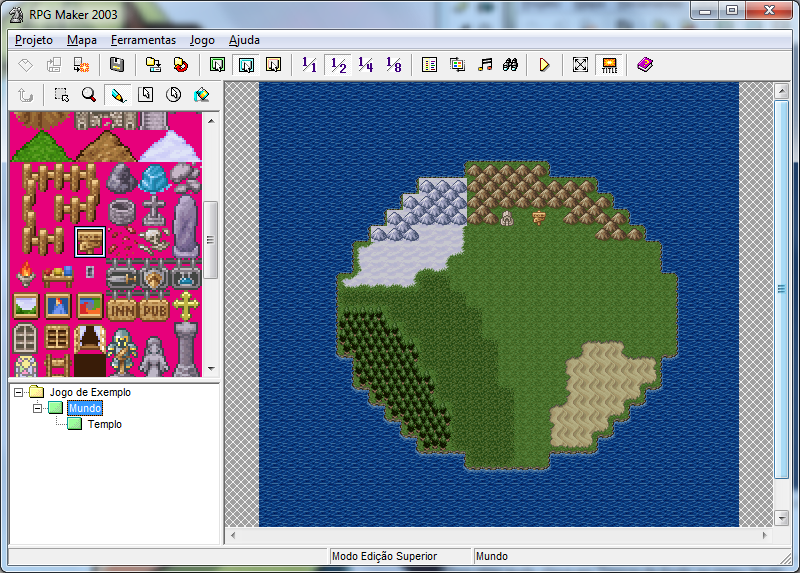Click map view horizontal scroll right arrow

tap(764, 535)
